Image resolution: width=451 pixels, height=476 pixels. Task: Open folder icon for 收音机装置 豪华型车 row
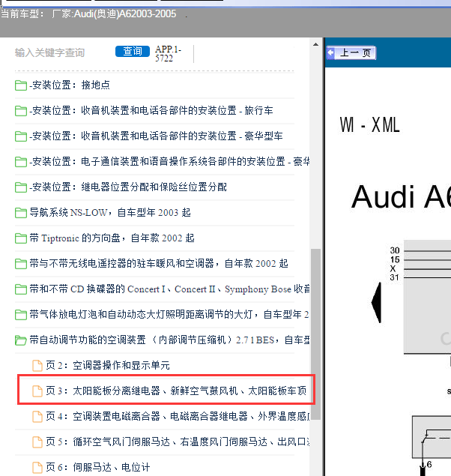[x=21, y=136]
